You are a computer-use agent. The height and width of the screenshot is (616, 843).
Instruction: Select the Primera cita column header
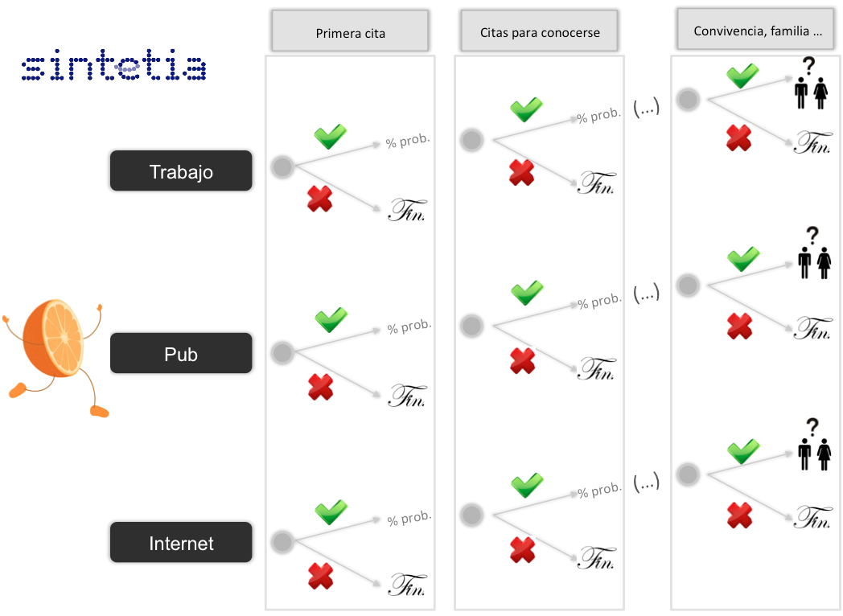point(350,31)
